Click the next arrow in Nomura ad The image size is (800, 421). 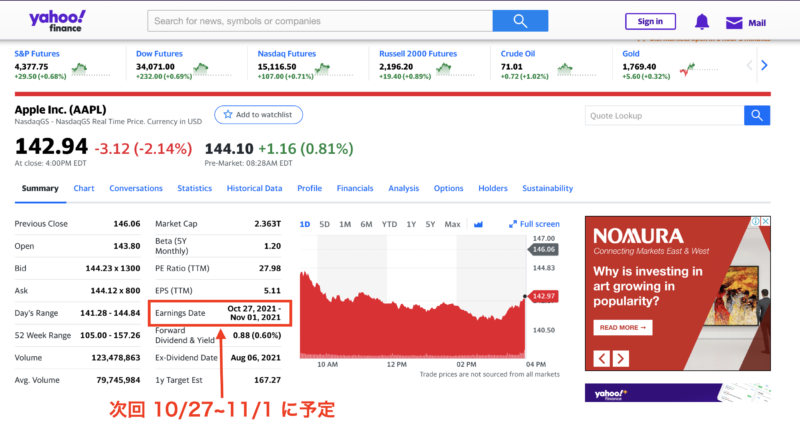click(x=620, y=358)
